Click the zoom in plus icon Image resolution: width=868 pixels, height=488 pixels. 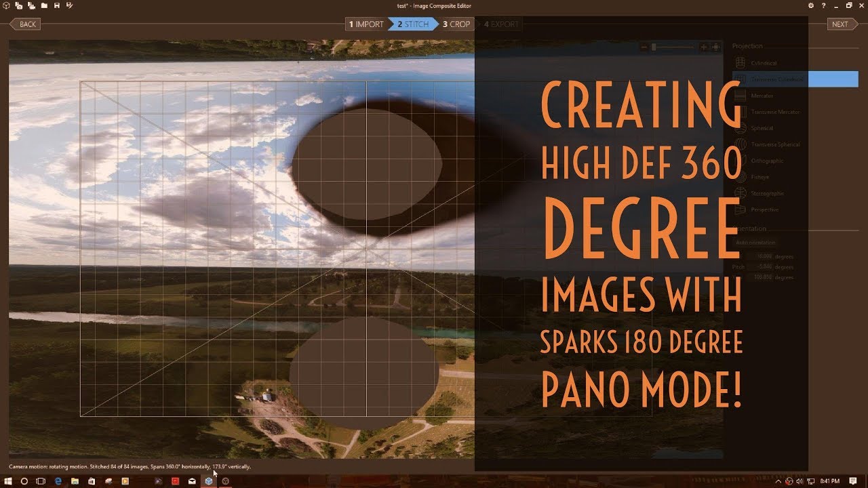point(703,47)
